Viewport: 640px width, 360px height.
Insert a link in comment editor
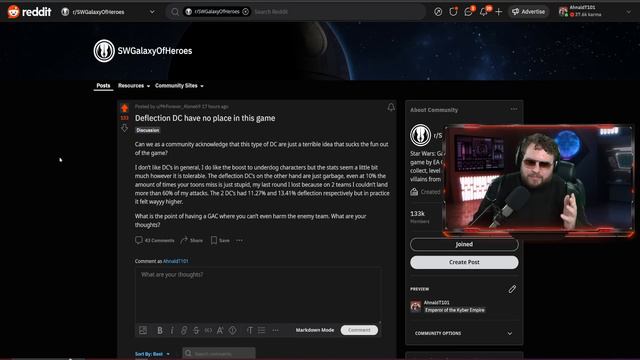click(184, 330)
